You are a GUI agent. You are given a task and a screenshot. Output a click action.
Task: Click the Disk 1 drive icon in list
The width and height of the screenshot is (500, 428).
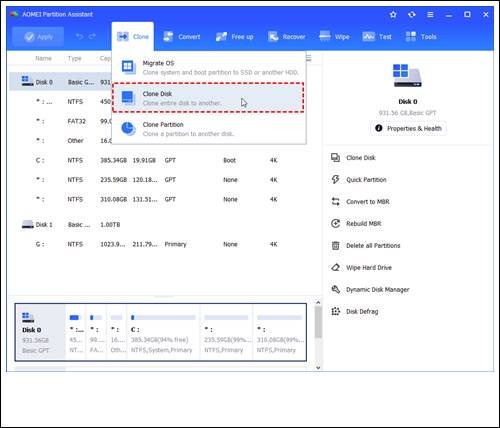tap(27, 224)
